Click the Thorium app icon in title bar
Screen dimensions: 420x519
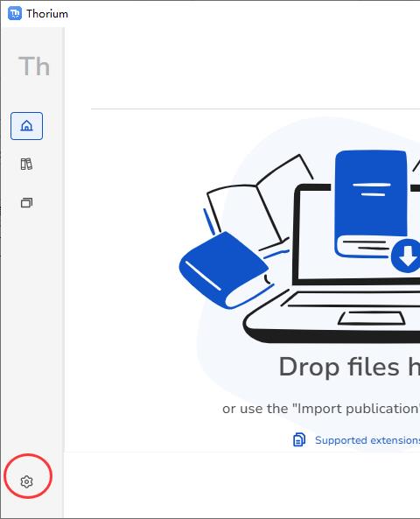(15, 13)
